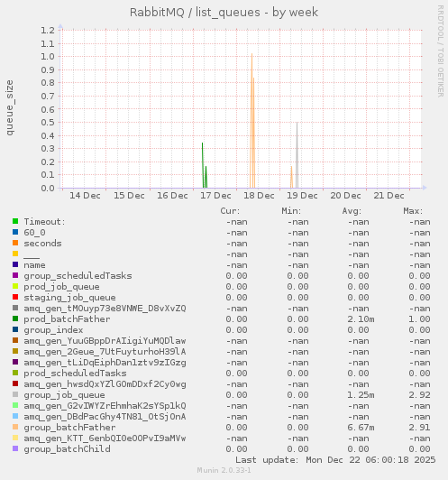The width and height of the screenshot is (448, 480).
Task: Select the Timeout: legend label
Action: pos(45,222)
